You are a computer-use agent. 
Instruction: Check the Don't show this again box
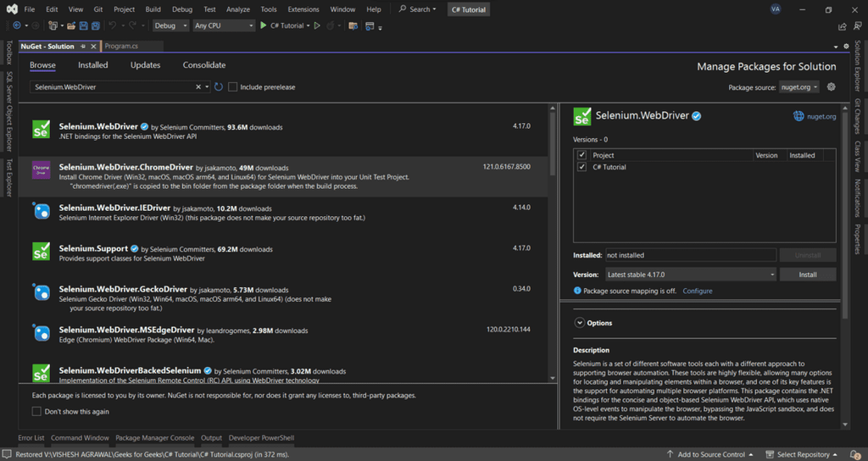pos(36,411)
